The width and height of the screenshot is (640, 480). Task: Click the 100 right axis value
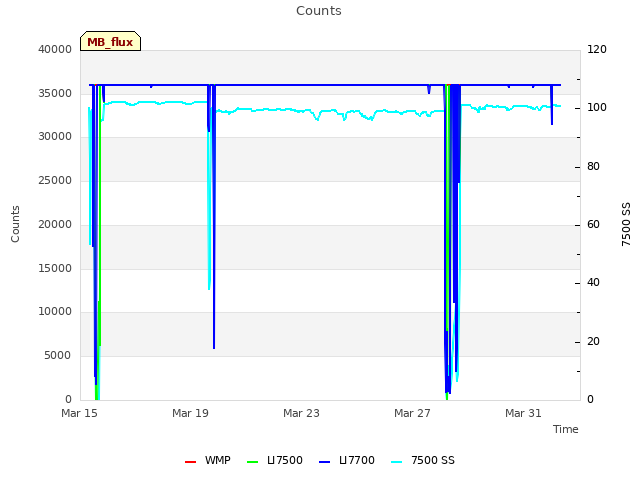point(597,107)
